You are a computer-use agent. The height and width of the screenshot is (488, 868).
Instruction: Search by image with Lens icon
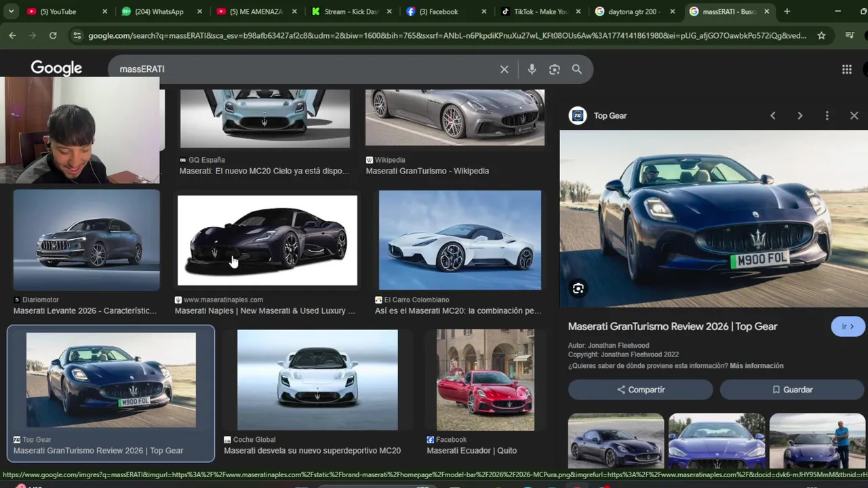click(554, 69)
